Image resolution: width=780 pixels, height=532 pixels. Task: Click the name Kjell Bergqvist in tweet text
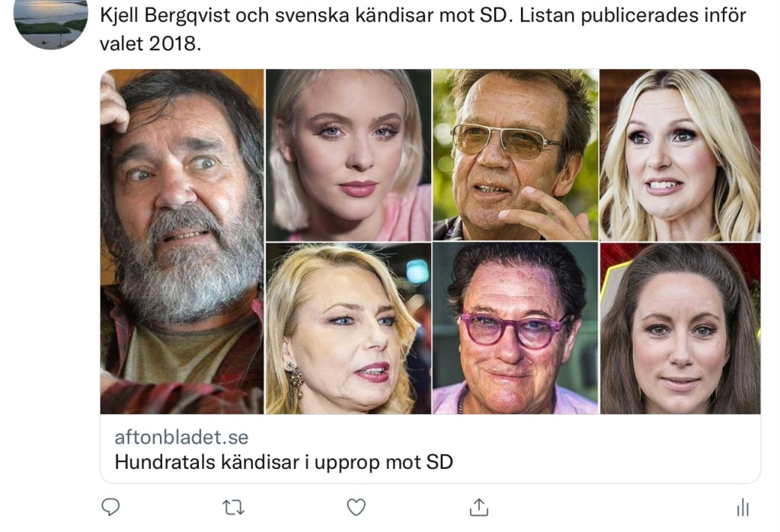coord(165,15)
